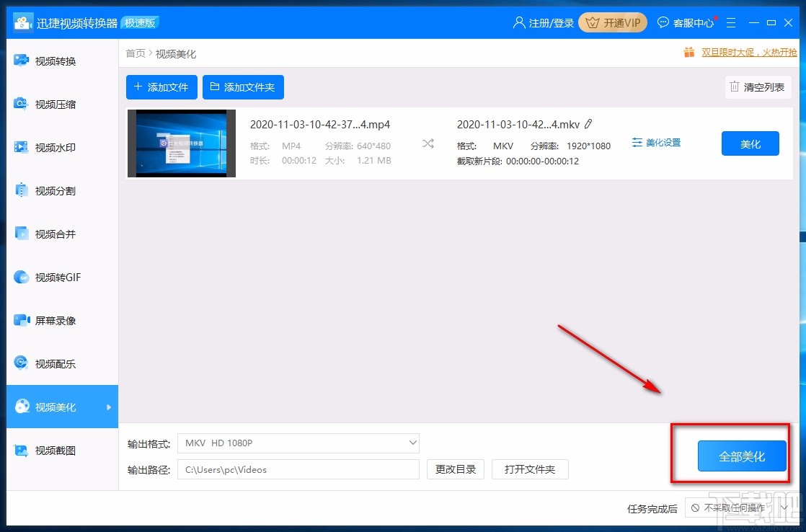Open the hamburger menu near window controls
Viewport: 806px width, 532px height.
click(731, 22)
